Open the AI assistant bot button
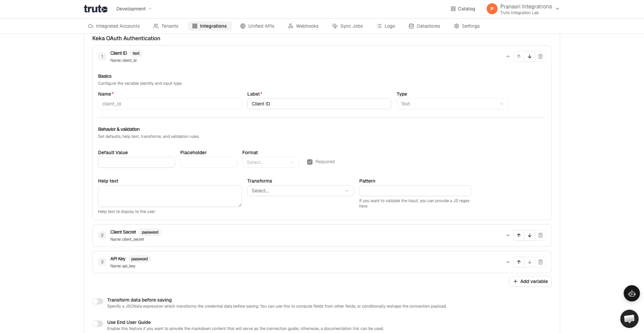644x333 pixels. click(x=632, y=293)
